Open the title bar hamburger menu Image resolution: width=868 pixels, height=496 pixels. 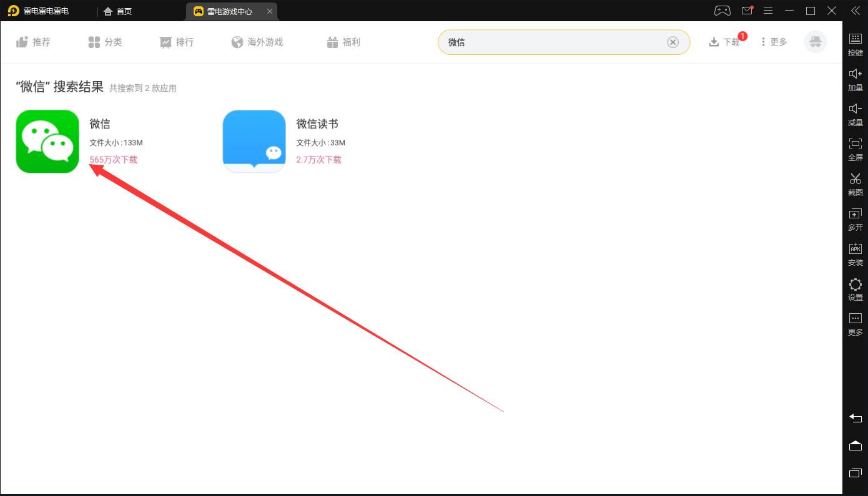point(768,11)
